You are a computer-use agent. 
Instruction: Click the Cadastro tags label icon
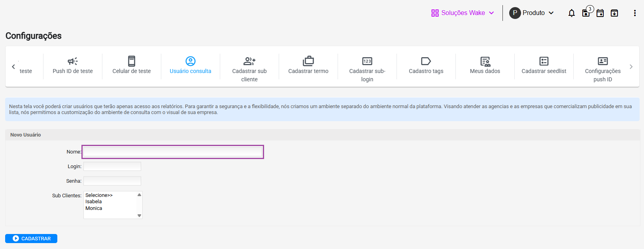[426, 61]
